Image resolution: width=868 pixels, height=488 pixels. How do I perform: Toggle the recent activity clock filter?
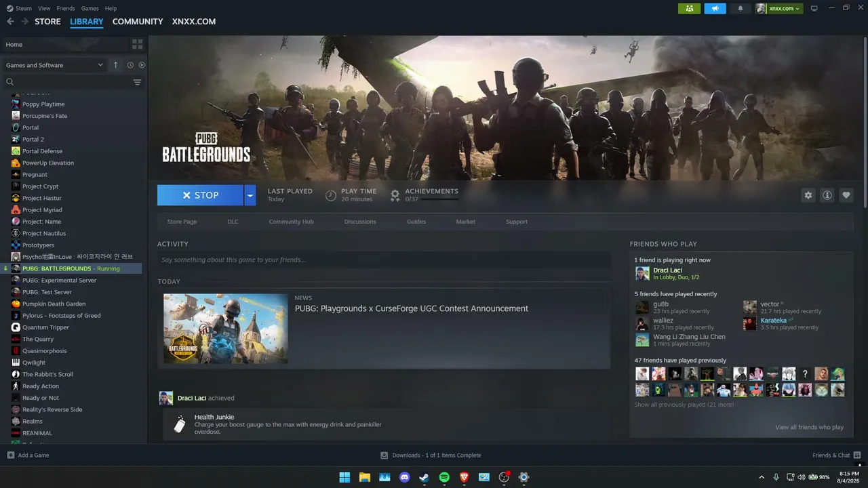pos(130,65)
